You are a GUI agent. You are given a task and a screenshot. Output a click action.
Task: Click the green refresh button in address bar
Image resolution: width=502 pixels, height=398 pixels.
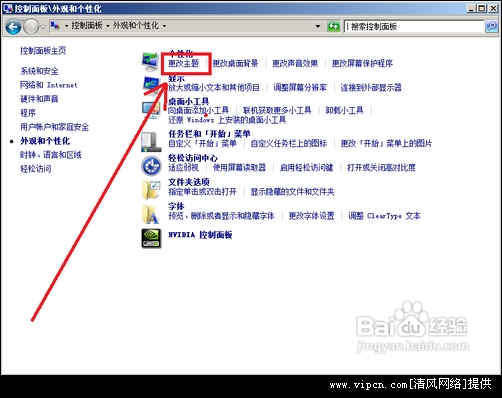click(333, 26)
